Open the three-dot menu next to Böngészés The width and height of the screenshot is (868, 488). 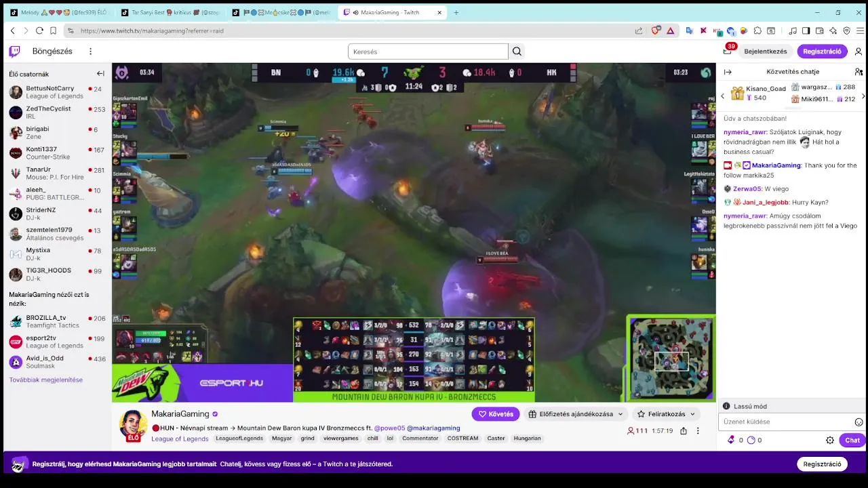point(90,52)
